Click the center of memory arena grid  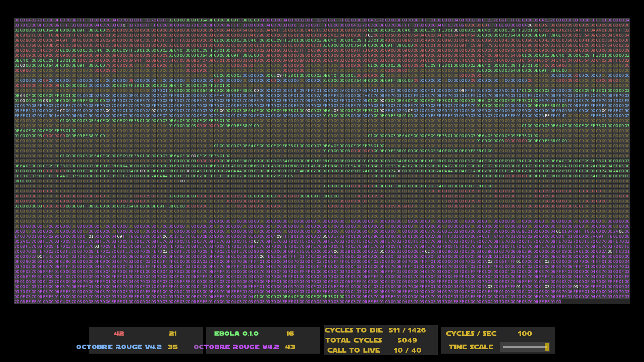click(322, 161)
